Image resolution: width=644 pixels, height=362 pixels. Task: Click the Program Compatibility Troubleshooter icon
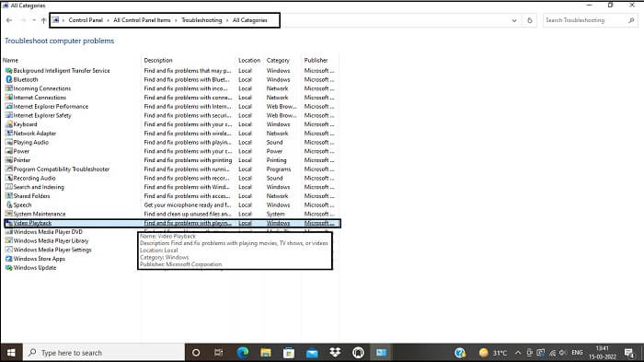tap(8, 169)
